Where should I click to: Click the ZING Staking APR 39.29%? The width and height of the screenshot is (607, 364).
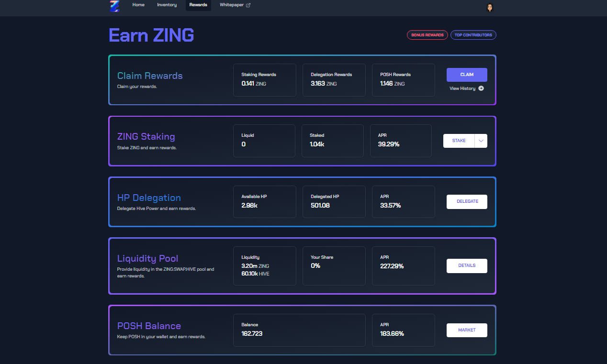click(x=389, y=144)
